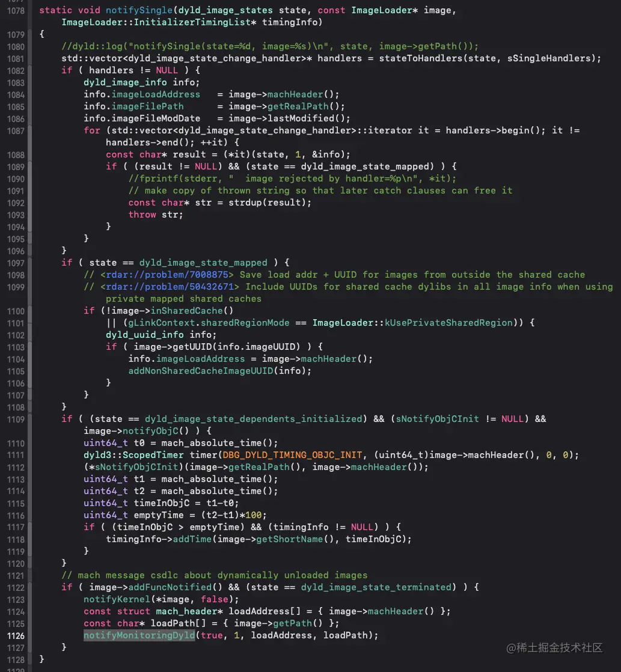Click getShortName call on line 1118
The height and width of the screenshot is (672, 621).
click(x=289, y=539)
